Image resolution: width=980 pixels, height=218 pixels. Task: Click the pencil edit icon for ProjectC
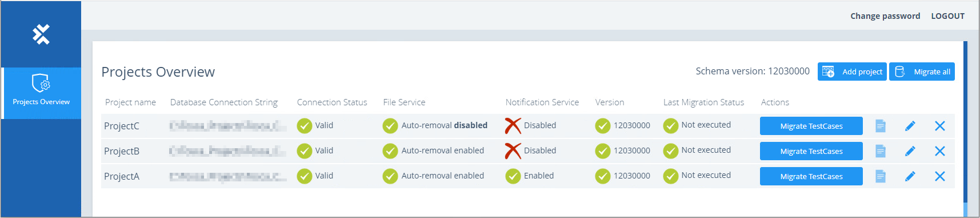(x=910, y=126)
